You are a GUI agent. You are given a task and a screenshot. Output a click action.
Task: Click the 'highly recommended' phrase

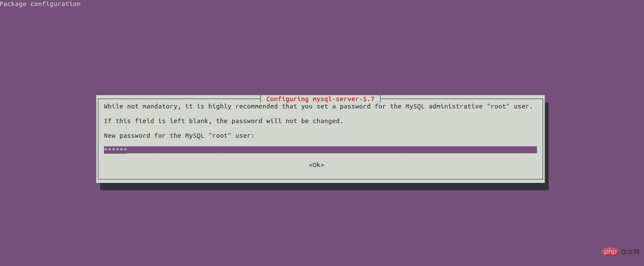pos(243,106)
